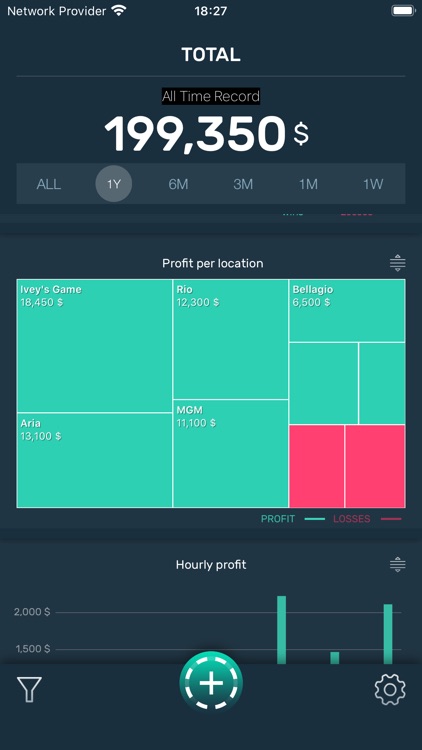Click the PROFIT legend label

(278, 519)
